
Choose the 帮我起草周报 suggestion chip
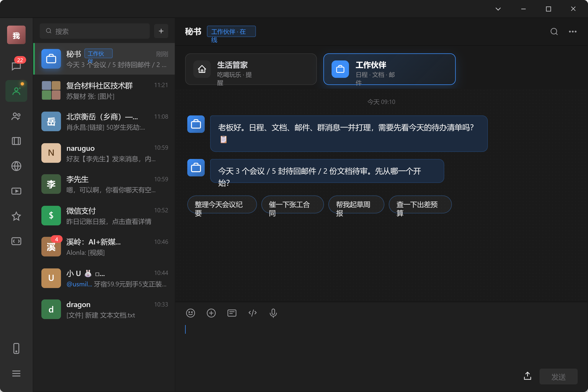[356, 205]
